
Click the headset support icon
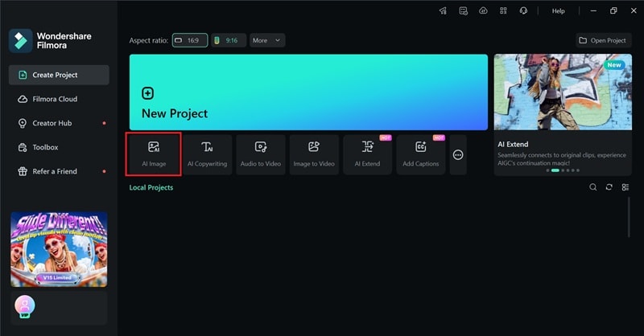coord(523,11)
